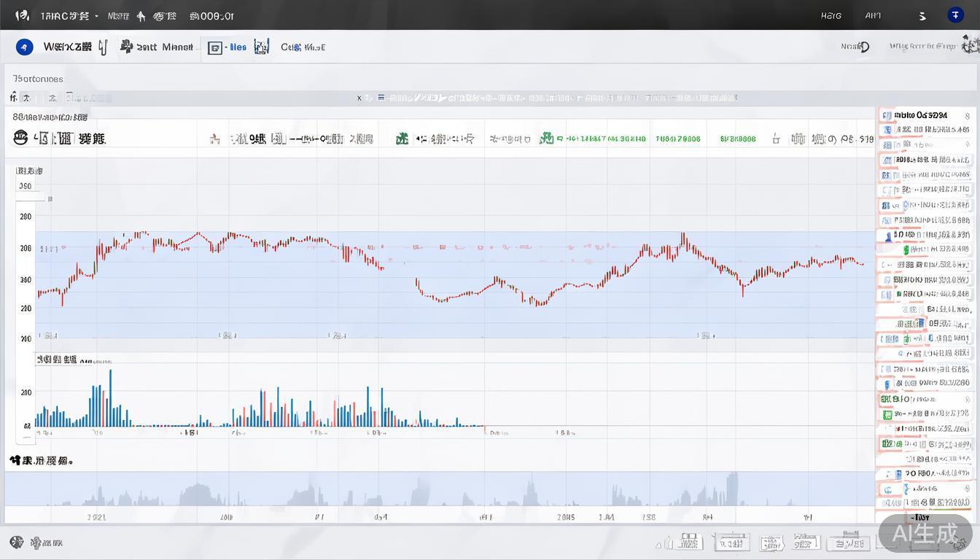Open the 'Wing' dropdown at toolbar far right
Viewport: 980px width, 560px height.
tap(922, 47)
